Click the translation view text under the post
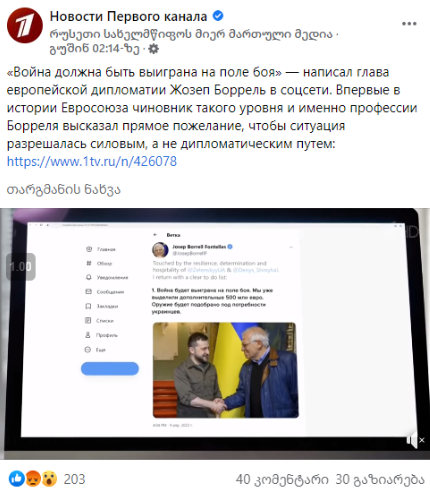 coord(64,190)
